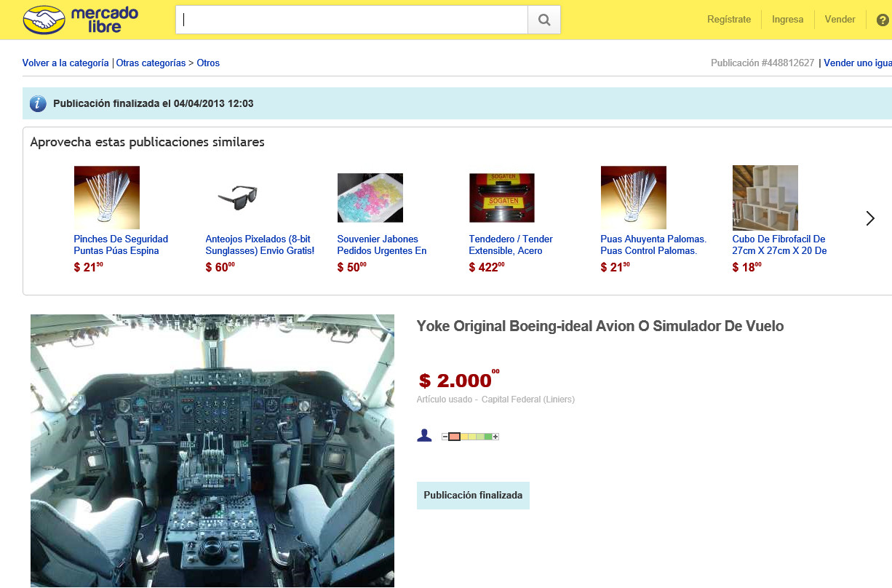Open the Otras categorías breadcrumb link
Image resolution: width=892 pixels, height=588 pixels.
click(x=151, y=63)
